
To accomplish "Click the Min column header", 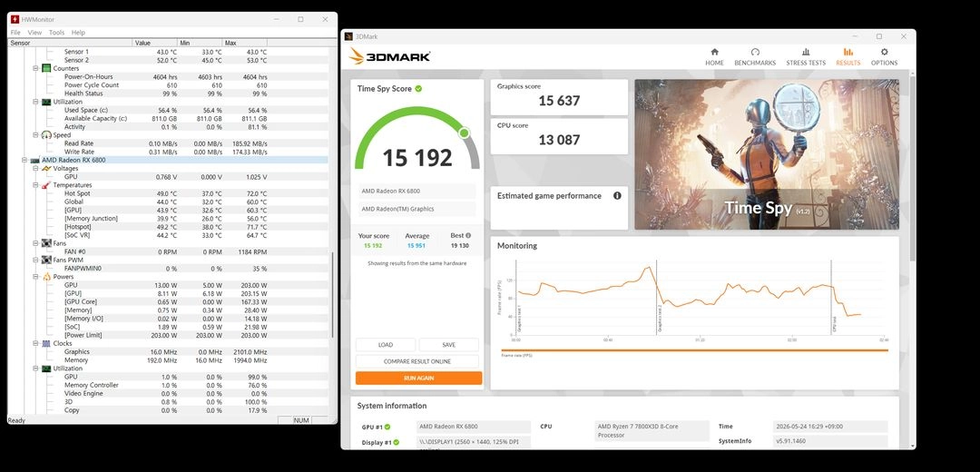I will (201, 44).
